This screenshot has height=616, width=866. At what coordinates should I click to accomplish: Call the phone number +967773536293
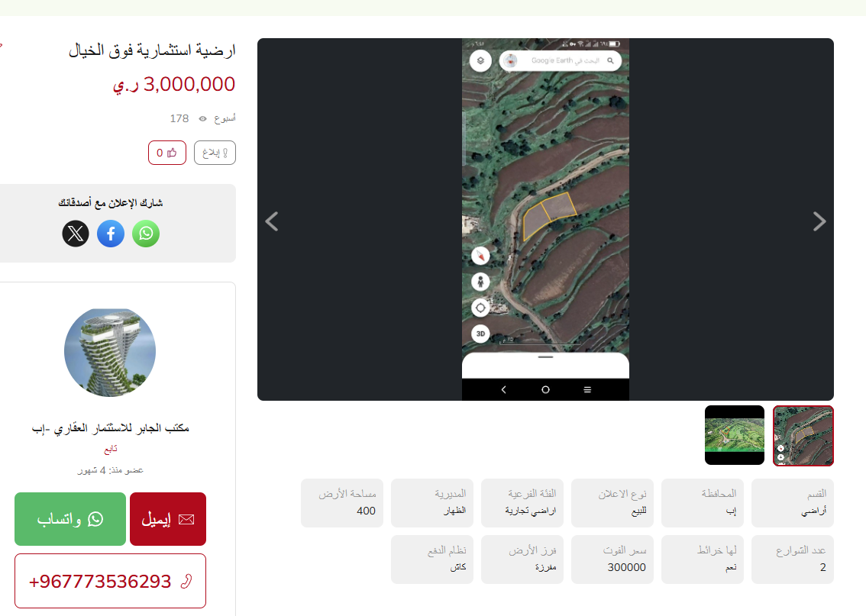(x=111, y=581)
